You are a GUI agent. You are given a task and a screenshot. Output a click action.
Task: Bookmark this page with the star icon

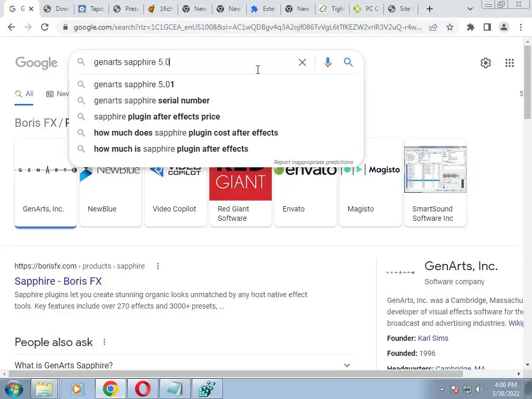(x=450, y=27)
